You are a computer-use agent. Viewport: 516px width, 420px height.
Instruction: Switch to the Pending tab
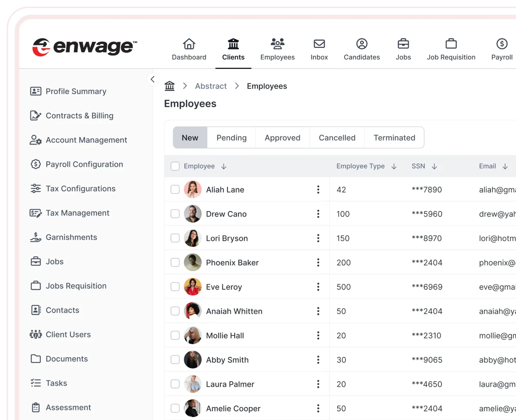click(x=231, y=138)
